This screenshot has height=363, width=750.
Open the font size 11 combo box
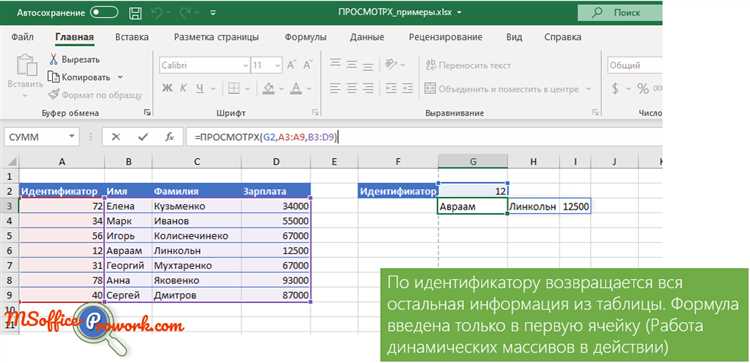pyautogui.click(x=266, y=66)
